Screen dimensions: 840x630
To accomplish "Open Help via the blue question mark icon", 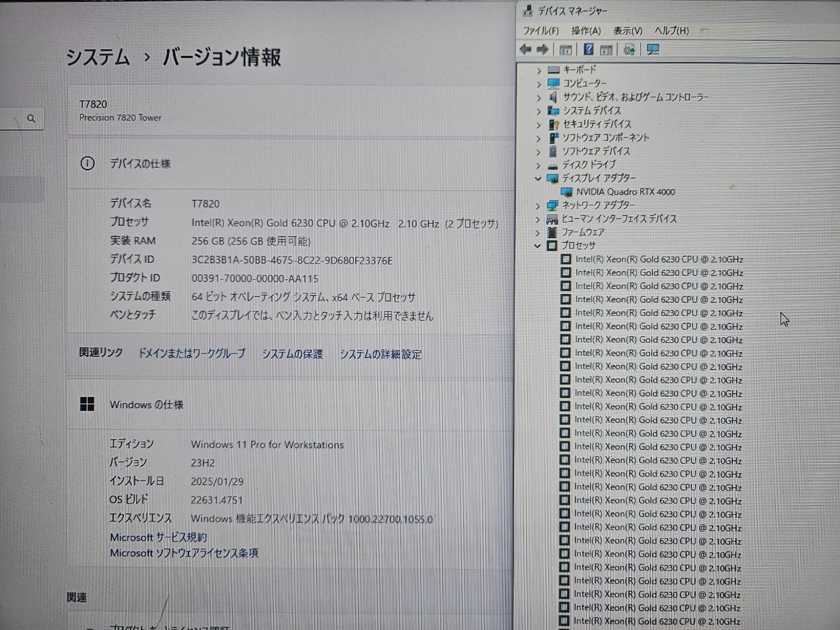I will pos(589,49).
